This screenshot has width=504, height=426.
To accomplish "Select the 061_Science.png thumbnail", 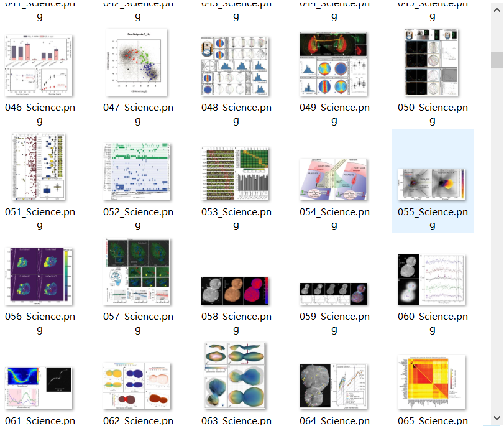I will coord(39,388).
